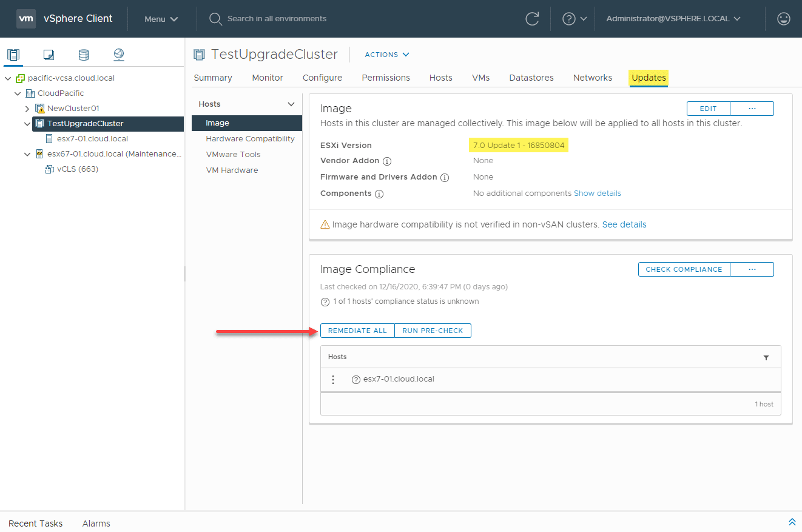This screenshot has height=532, width=802.
Task: Click the CHECK COMPLIANCE button
Action: pos(684,269)
